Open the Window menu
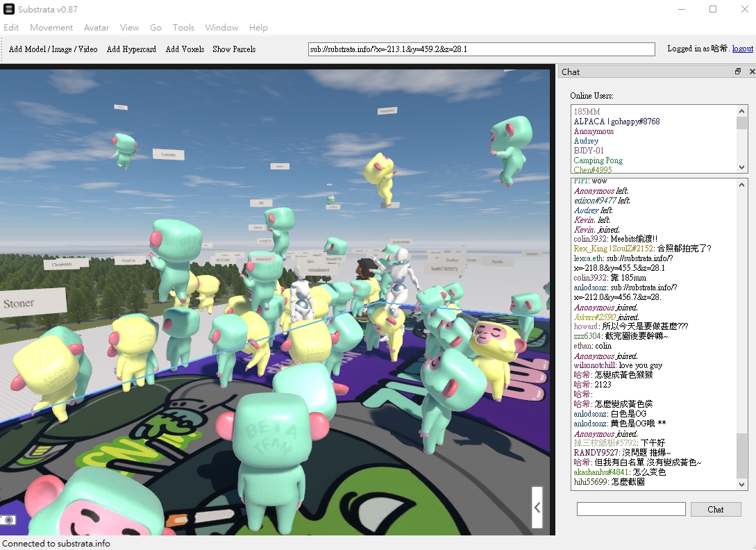The height and width of the screenshot is (550, 756). pos(221,28)
